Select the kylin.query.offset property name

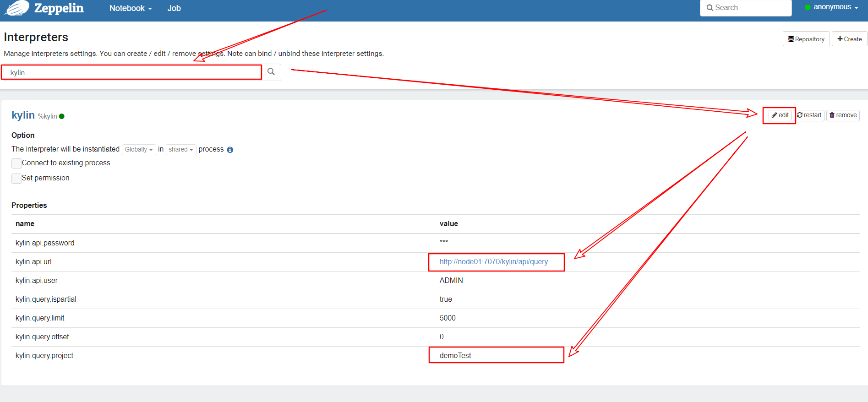tap(42, 337)
